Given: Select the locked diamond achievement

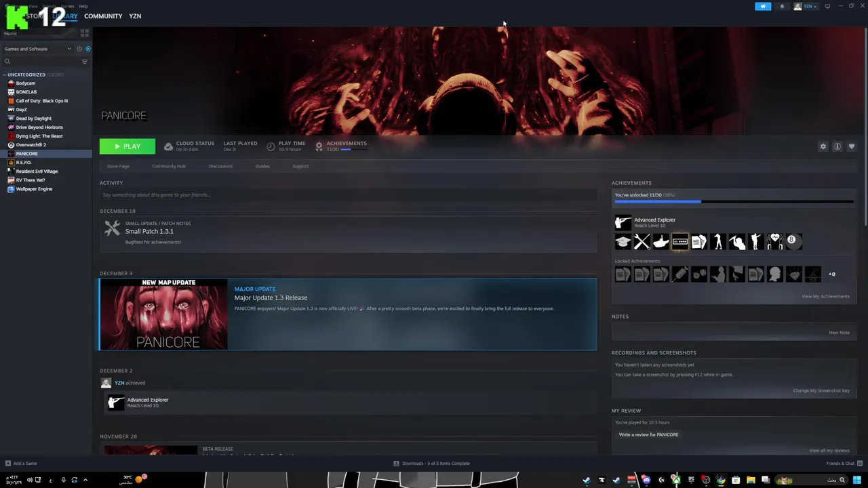Looking at the screenshot, I should [x=793, y=274].
